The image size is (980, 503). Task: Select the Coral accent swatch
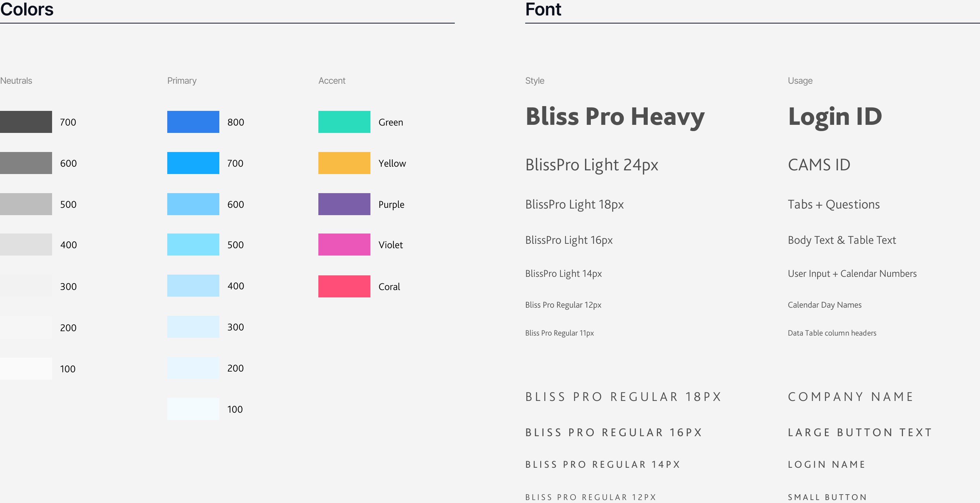point(344,286)
